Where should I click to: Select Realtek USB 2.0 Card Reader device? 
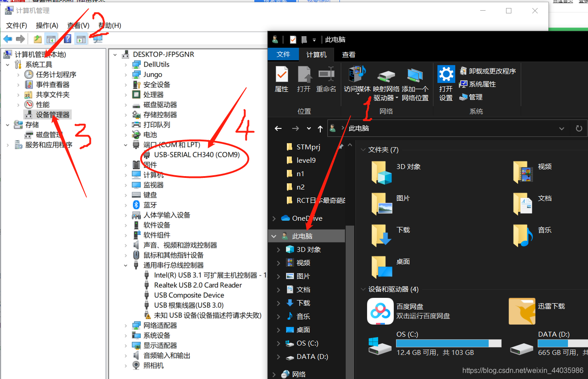click(x=198, y=285)
